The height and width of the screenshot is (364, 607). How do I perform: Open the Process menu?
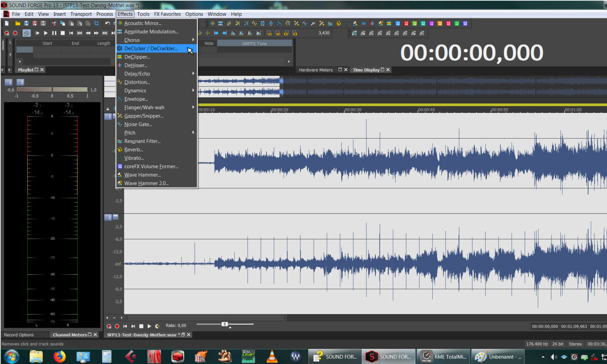coord(104,14)
